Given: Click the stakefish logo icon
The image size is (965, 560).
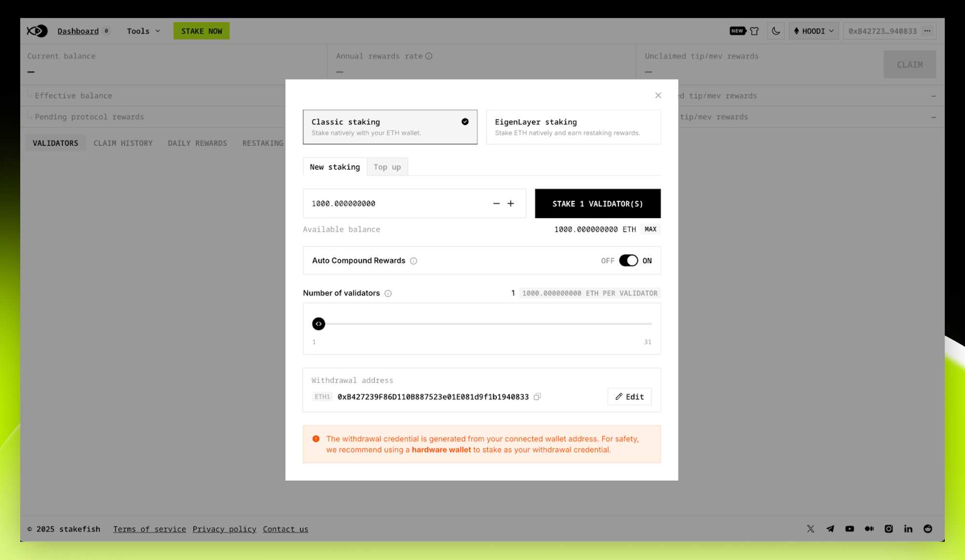Looking at the screenshot, I should coord(37,31).
